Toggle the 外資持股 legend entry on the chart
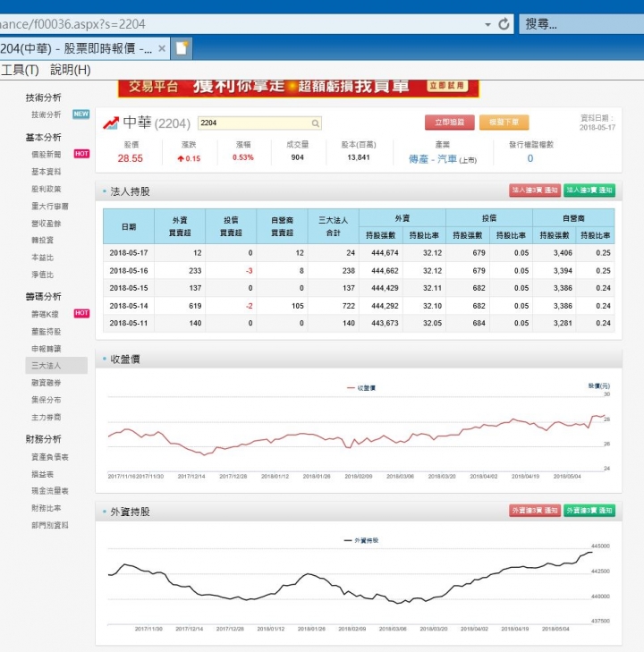Image resolution: width=644 pixels, height=652 pixels. 361,540
